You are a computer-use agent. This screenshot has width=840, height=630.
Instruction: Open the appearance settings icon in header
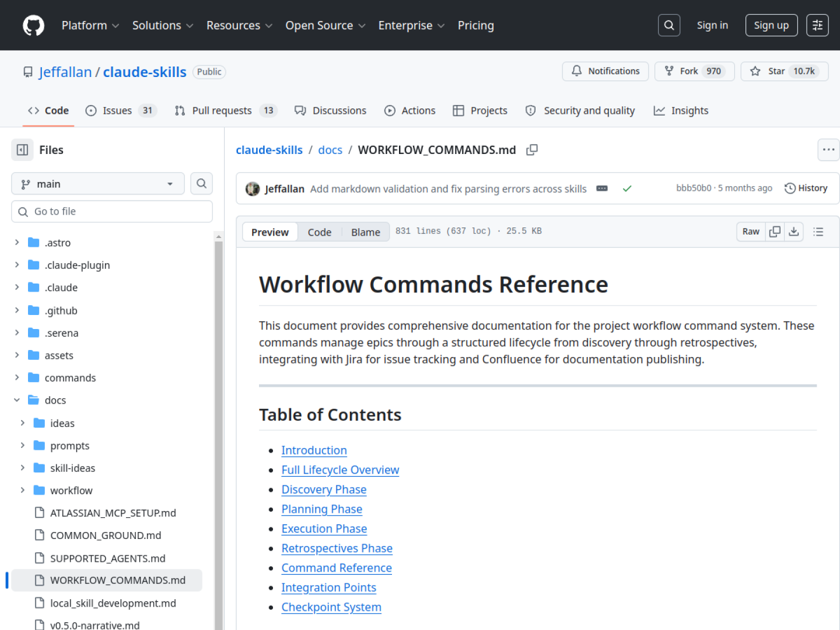pos(817,25)
